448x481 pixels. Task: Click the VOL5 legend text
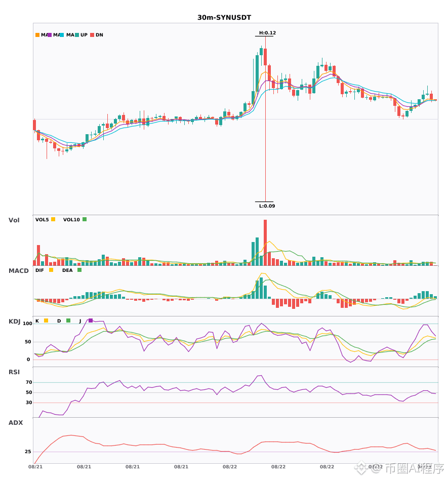click(42, 220)
